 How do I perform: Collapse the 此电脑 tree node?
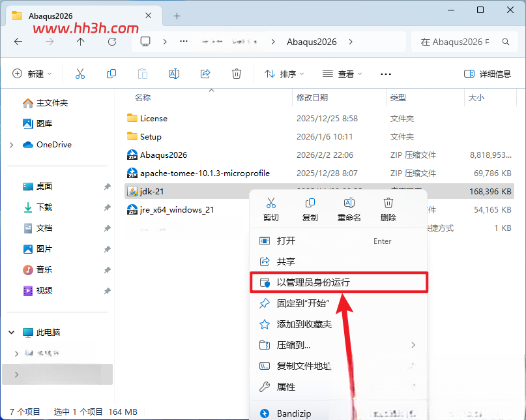point(11,333)
